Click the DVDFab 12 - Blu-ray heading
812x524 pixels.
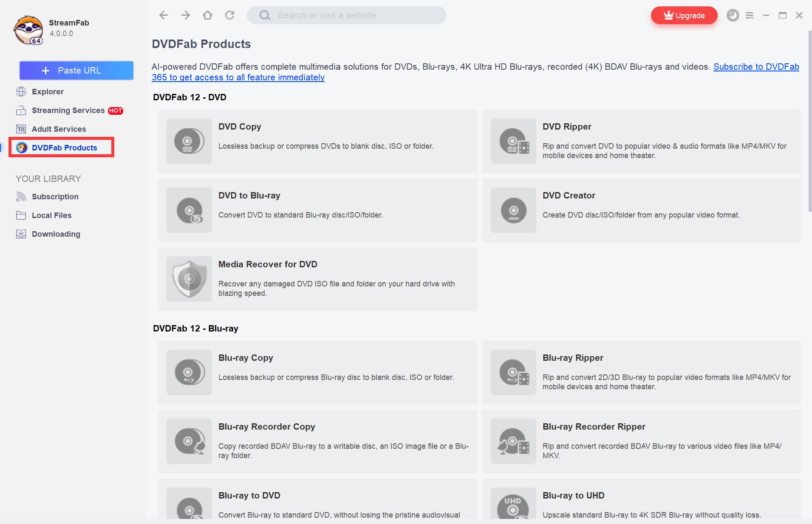click(x=195, y=329)
